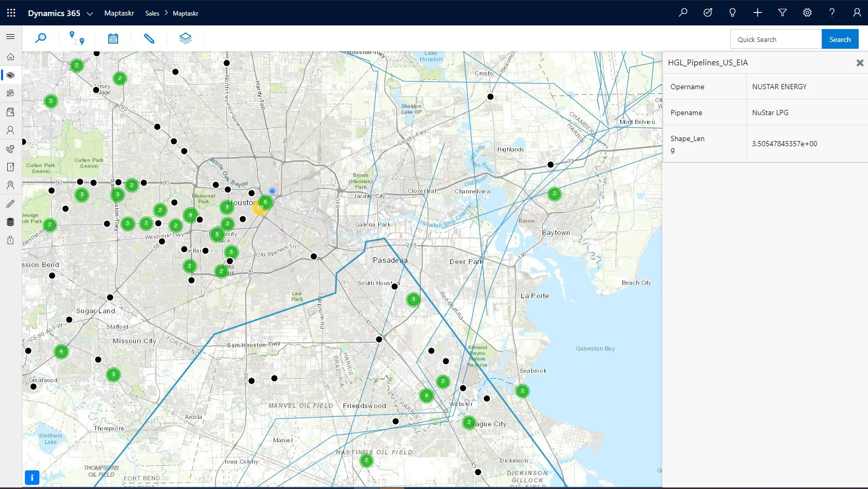Open the accounts building sidebar icon

(10, 112)
